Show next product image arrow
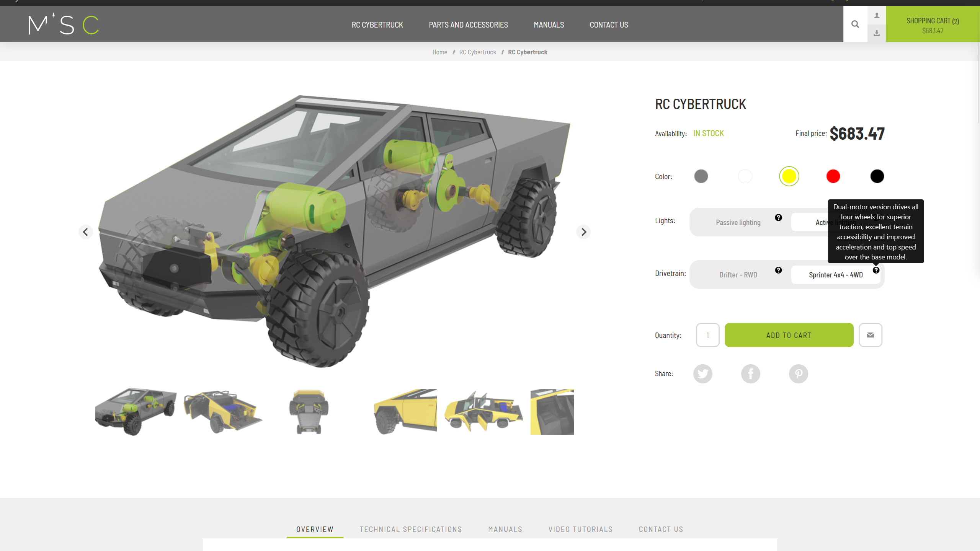980x551 pixels. [x=583, y=232]
